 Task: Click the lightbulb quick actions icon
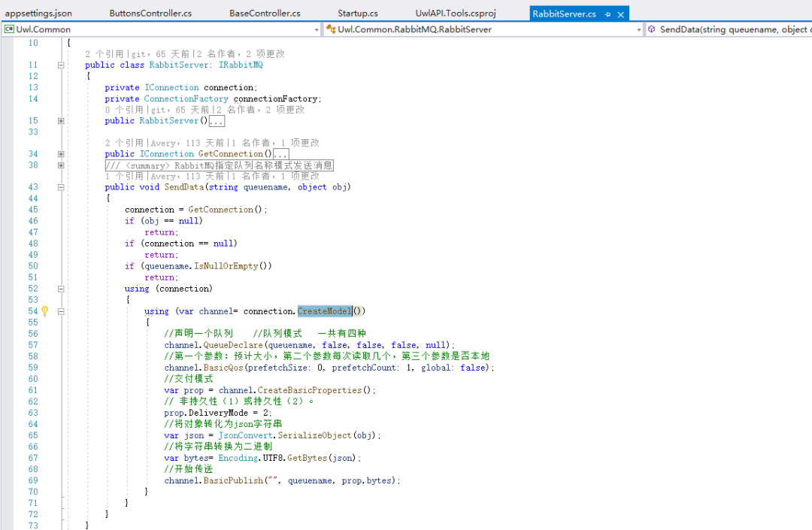click(45, 310)
